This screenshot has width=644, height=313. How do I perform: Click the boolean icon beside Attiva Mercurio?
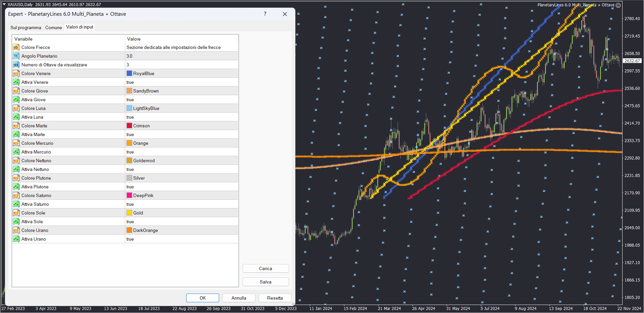16,152
